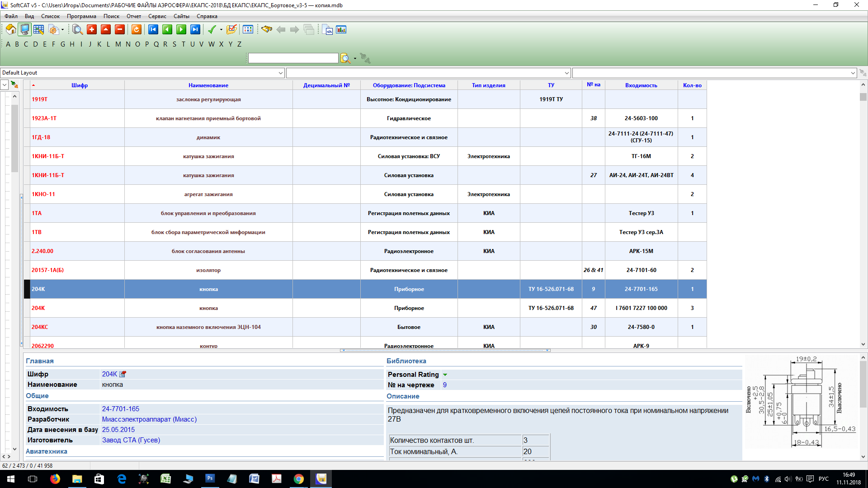868x488 pixels.
Task: Open the Список menu
Action: point(51,16)
